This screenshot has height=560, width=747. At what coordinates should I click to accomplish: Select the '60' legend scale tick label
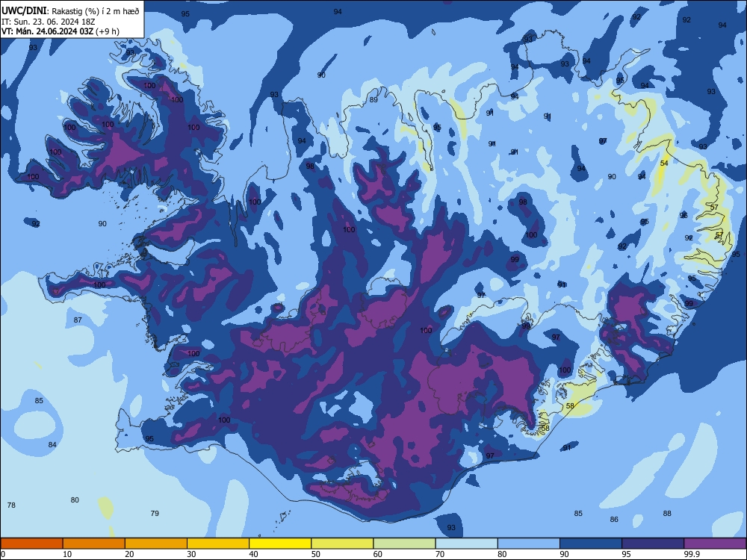[x=378, y=554]
